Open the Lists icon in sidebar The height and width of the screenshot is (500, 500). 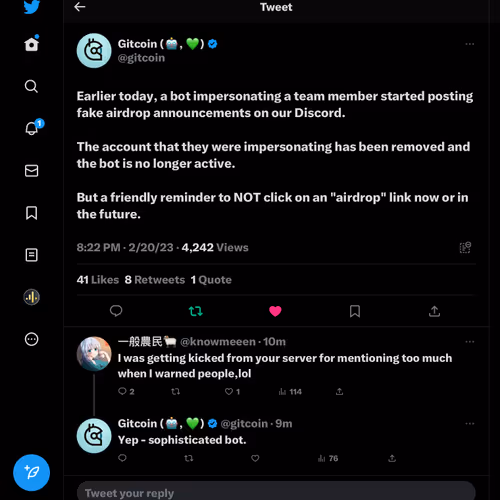point(31,255)
